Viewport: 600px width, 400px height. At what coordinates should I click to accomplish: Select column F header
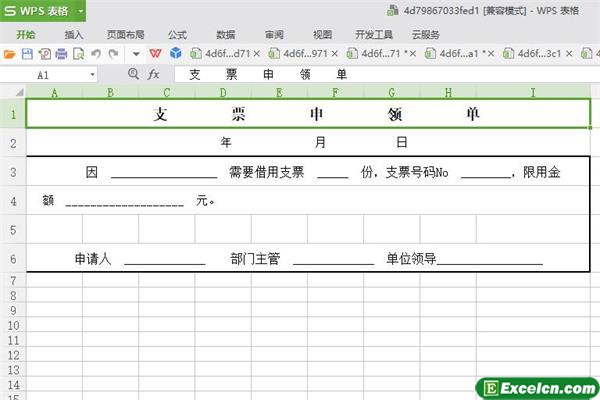pos(336,93)
